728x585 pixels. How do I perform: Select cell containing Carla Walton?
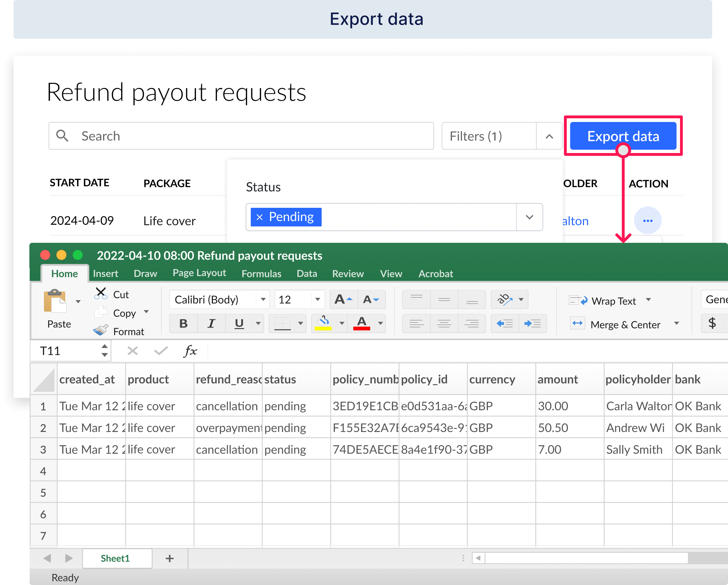[638, 406]
